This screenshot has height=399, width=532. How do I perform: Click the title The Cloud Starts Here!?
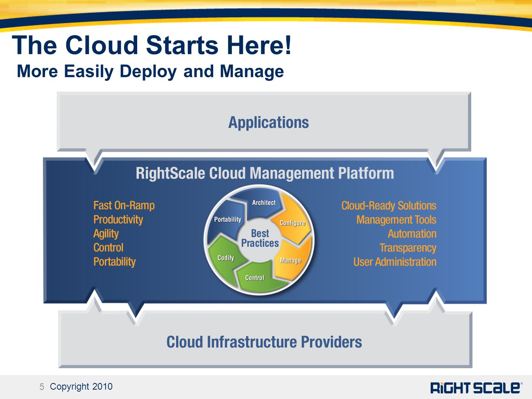[152, 45]
